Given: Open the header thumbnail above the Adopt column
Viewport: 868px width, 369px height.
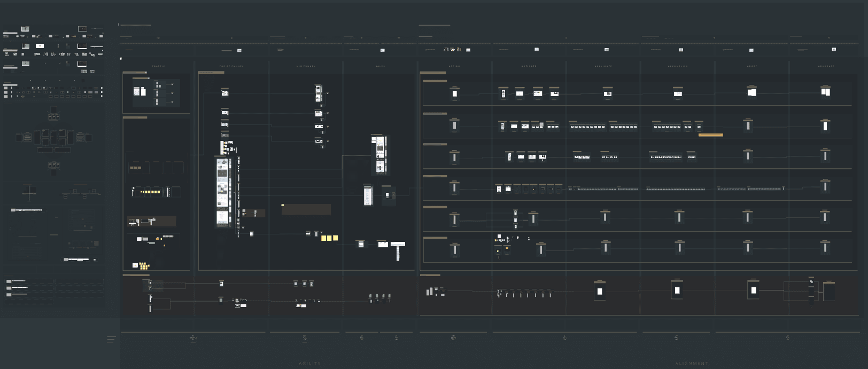Looking at the screenshot, I should point(751,50).
